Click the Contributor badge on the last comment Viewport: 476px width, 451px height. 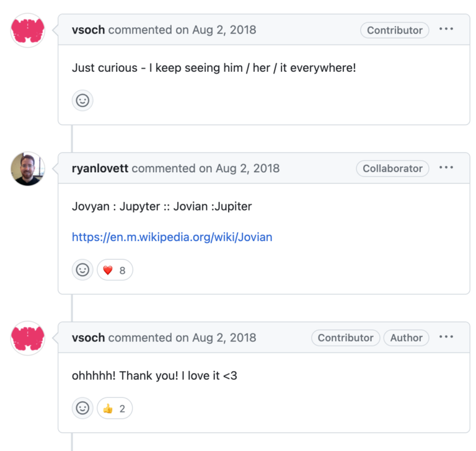click(x=345, y=338)
